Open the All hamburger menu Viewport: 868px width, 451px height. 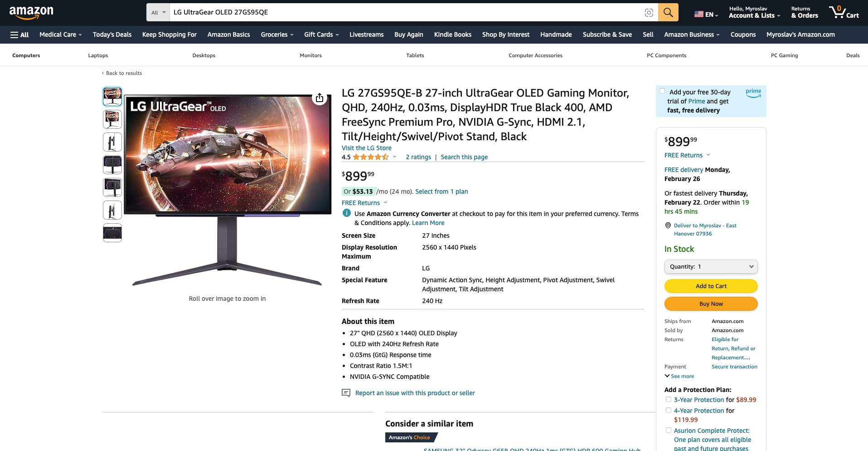point(19,34)
